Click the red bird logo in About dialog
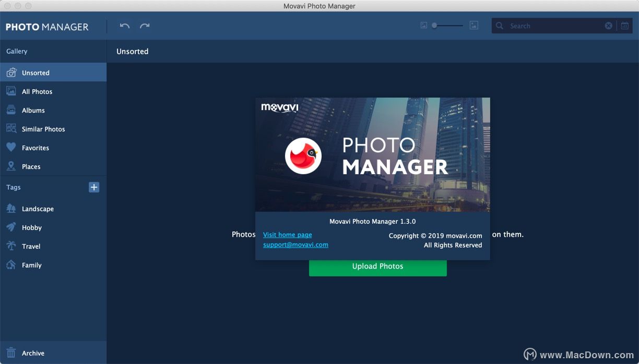This screenshot has height=364, width=639. (x=303, y=156)
